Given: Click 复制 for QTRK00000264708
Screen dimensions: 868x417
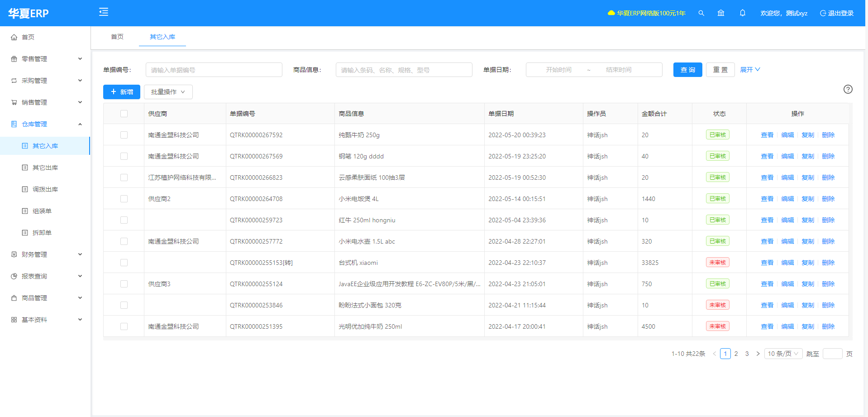Looking at the screenshot, I should (808, 199).
